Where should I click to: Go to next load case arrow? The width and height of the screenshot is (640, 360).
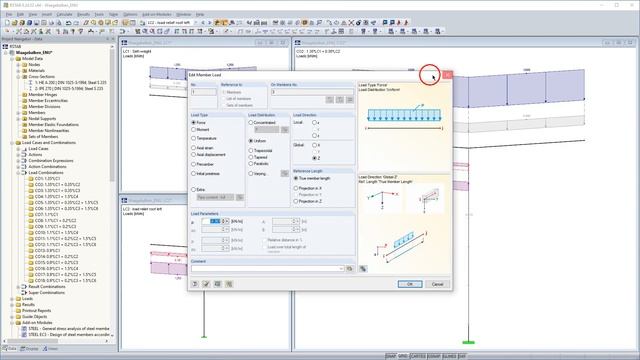(x=209, y=23)
